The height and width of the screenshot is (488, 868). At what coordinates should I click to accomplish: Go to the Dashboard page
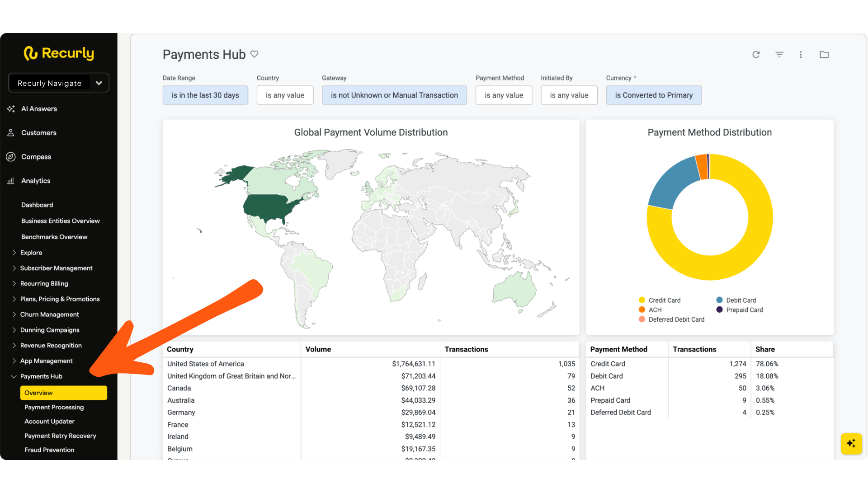37,205
